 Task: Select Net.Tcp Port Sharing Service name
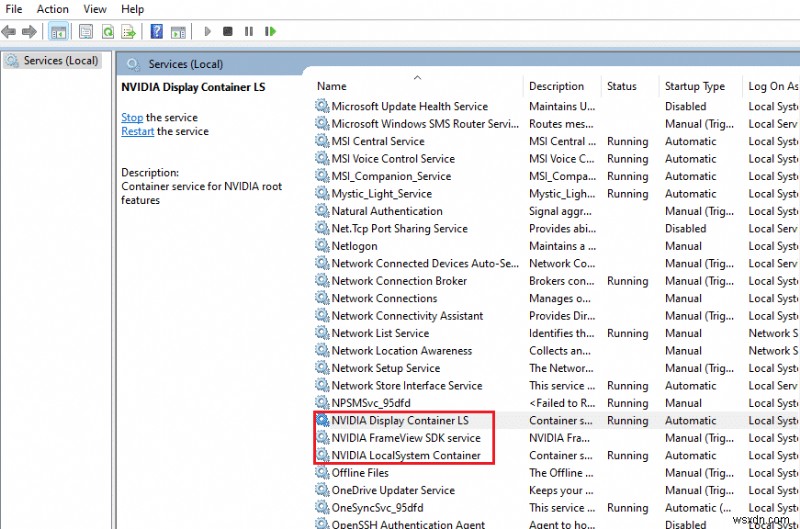[399, 229]
